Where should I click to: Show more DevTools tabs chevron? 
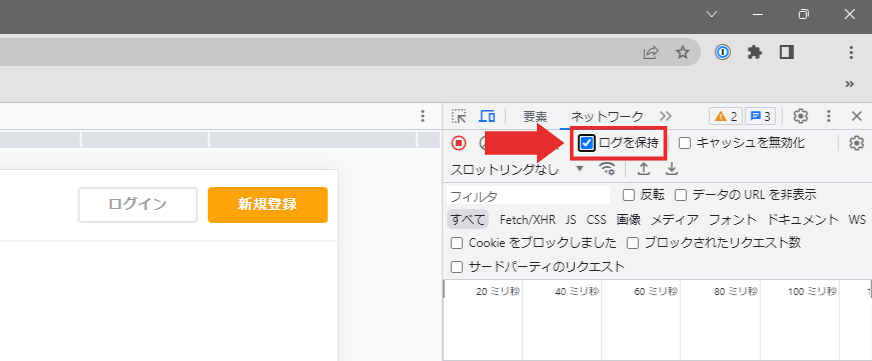tap(666, 116)
